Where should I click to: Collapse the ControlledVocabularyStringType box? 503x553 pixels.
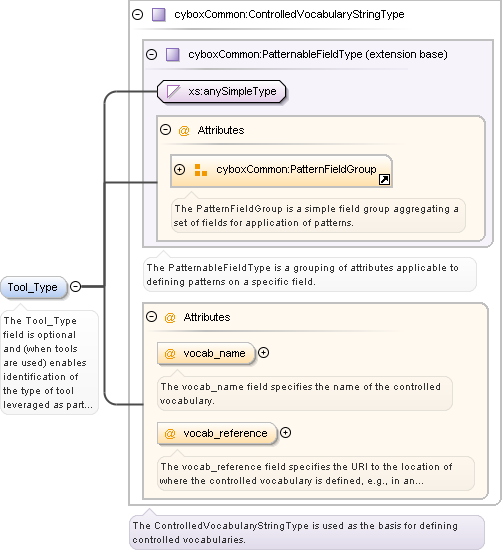(137, 14)
